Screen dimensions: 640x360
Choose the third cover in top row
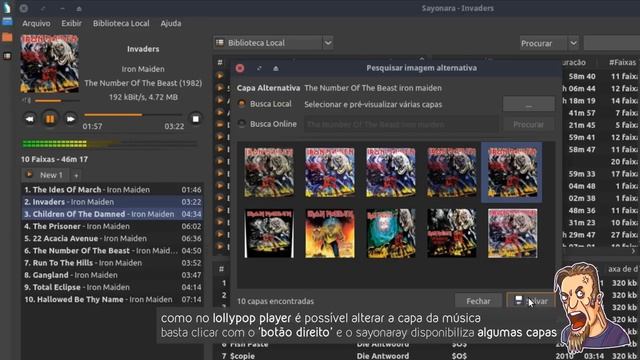(391, 172)
